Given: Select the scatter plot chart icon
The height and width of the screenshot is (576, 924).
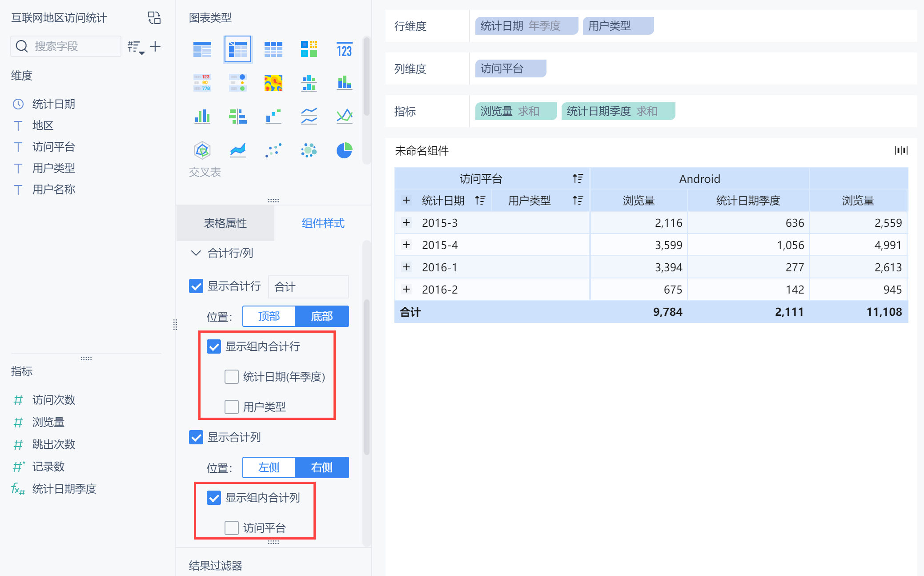Looking at the screenshot, I should coord(273,150).
